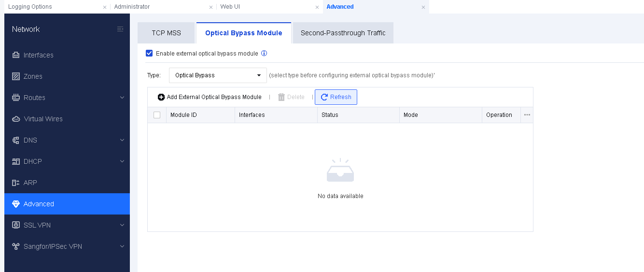This screenshot has height=272, width=644.
Task: Collapse sidebar using Network menu icon
Action: pyautogui.click(x=120, y=29)
